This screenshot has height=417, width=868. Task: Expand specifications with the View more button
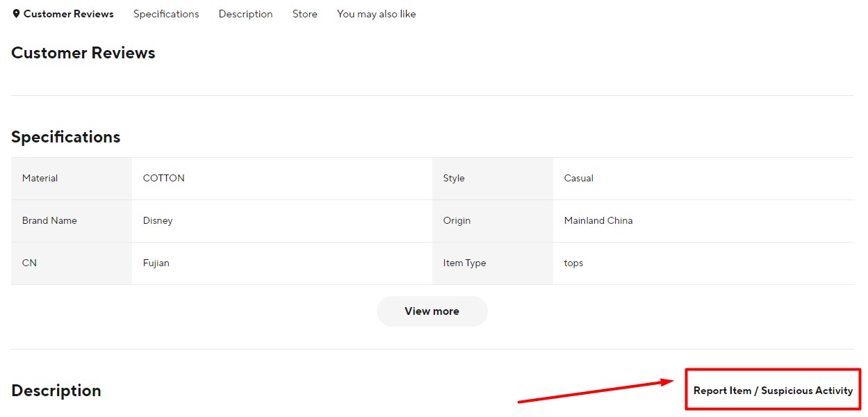pos(432,311)
